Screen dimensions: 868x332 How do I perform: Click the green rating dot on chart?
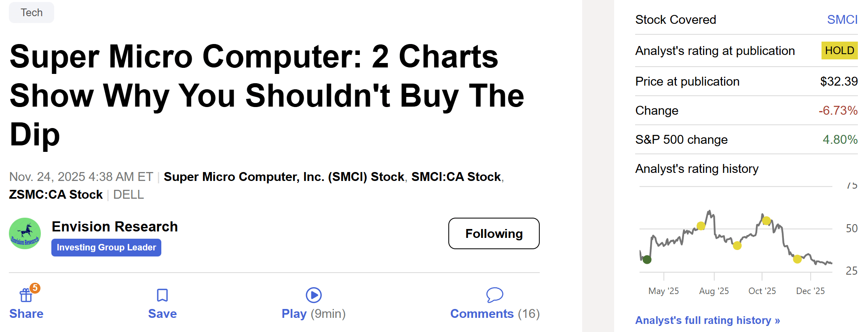coord(647,260)
